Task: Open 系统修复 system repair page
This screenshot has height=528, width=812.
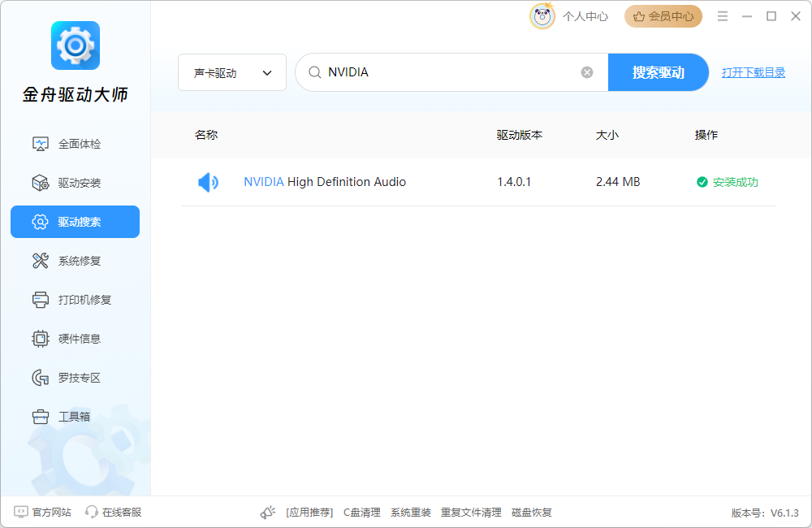Action: point(75,261)
